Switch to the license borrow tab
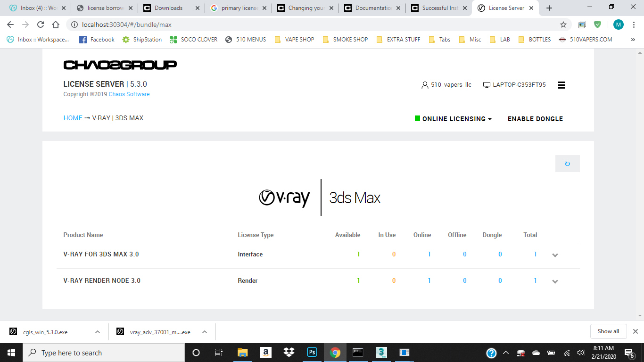Image resolution: width=644 pixels, height=362 pixels. point(105,8)
